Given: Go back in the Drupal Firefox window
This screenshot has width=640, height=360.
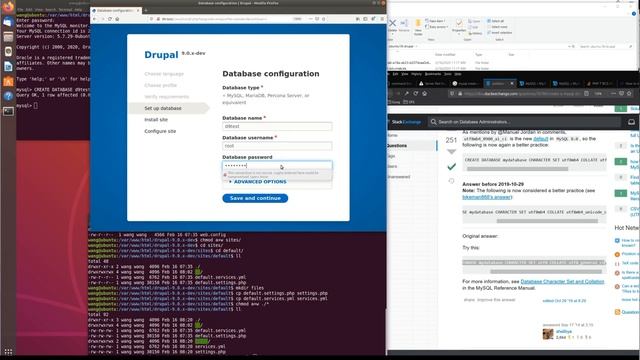Looking at the screenshot, I should pyautogui.click(x=95, y=19).
